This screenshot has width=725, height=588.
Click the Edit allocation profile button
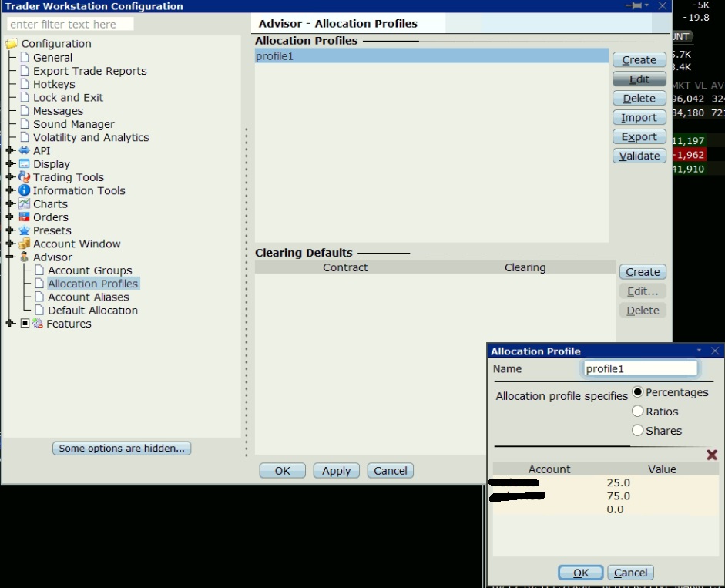click(639, 79)
